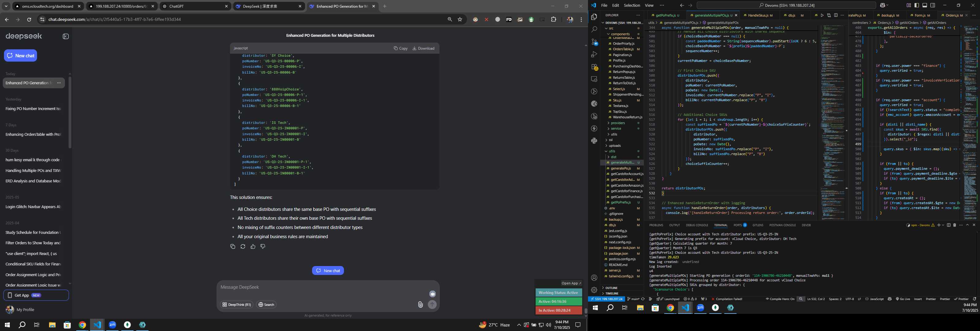980x331 pixels.
Task: Open VS Code File menu
Action: 604,5
